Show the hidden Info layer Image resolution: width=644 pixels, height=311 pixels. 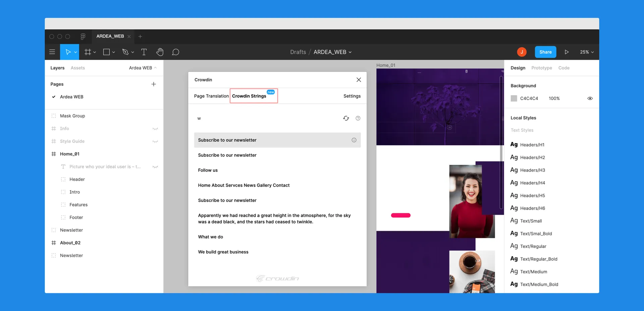pyautogui.click(x=155, y=128)
